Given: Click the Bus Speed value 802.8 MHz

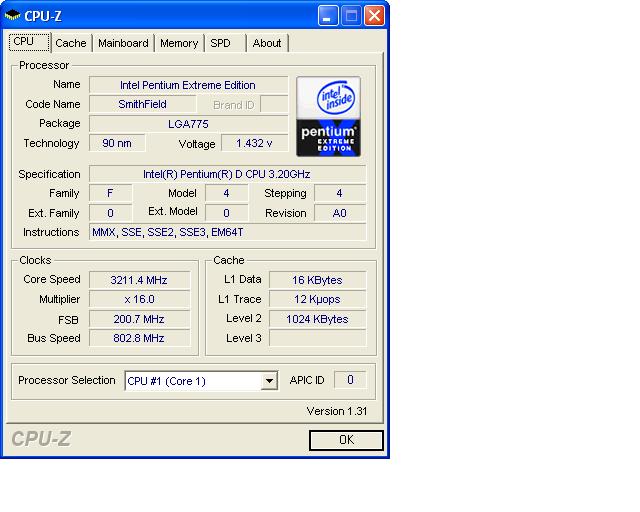Looking at the screenshot, I should 140,338.
